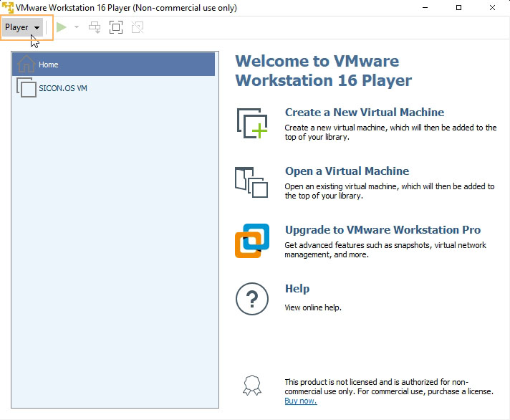The image size is (510, 420).
Task: Open the Player menu dropdown
Action: [22, 27]
